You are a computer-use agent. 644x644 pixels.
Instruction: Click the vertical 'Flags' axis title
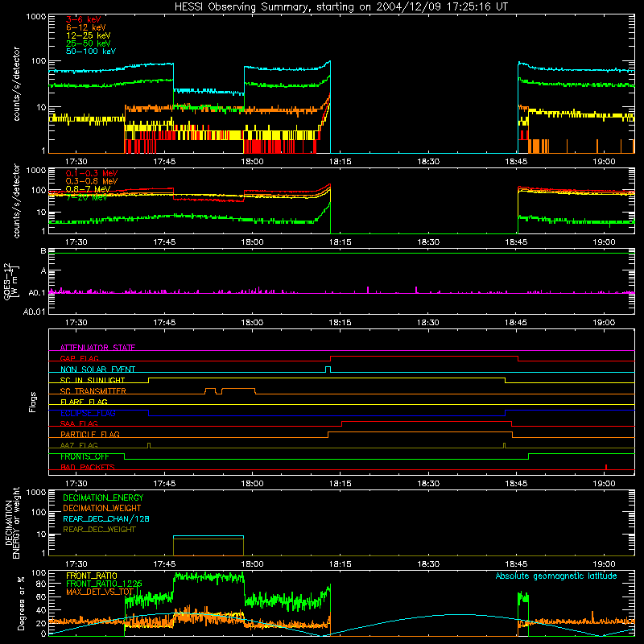33,402
